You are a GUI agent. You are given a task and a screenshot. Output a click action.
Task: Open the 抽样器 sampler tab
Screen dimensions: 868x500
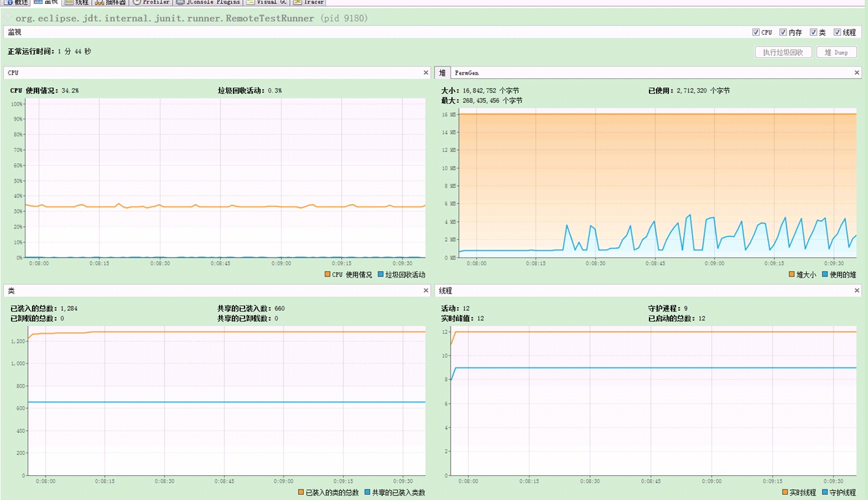[111, 2]
